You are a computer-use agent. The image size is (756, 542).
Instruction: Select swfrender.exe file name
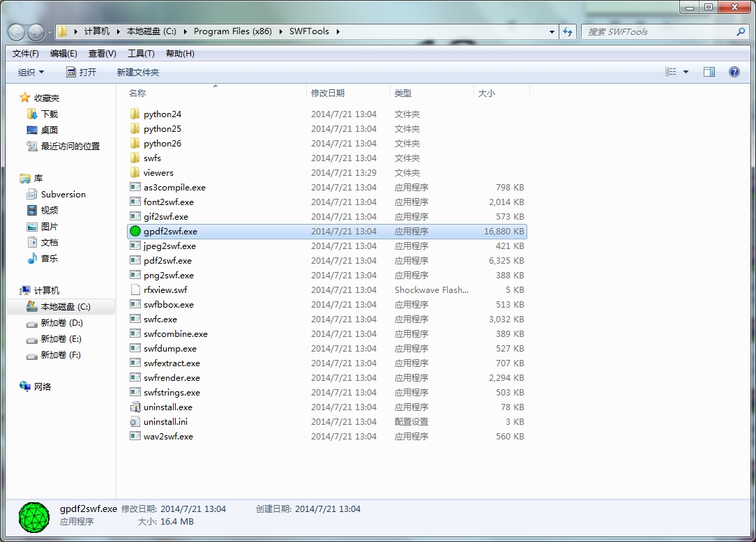172,377
